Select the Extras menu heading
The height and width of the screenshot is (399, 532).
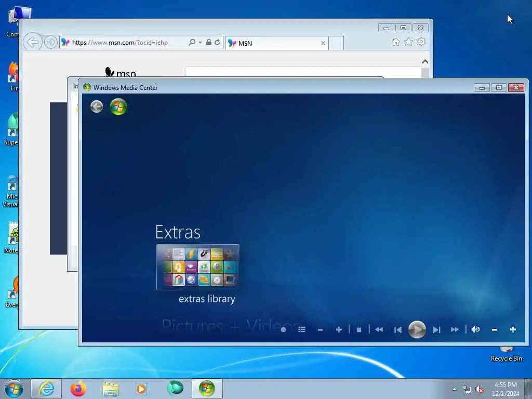(178, 232)
